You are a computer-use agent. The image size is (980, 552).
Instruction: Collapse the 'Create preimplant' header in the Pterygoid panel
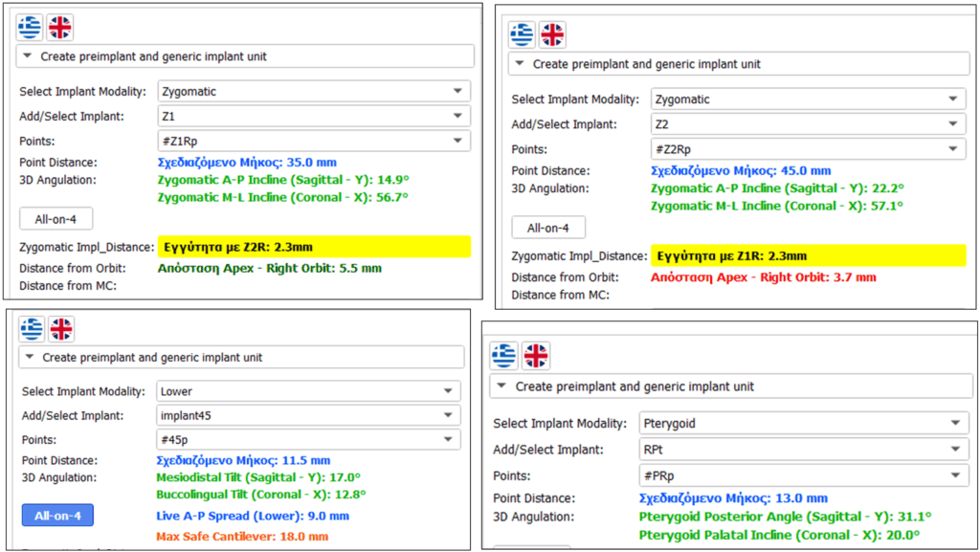[731, 386]
